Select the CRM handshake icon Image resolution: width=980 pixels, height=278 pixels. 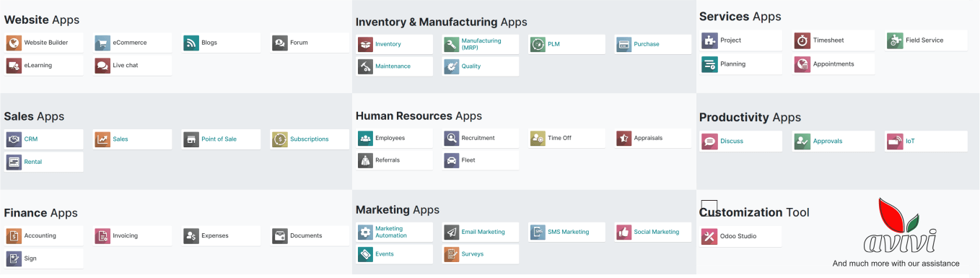click(14, 139)
